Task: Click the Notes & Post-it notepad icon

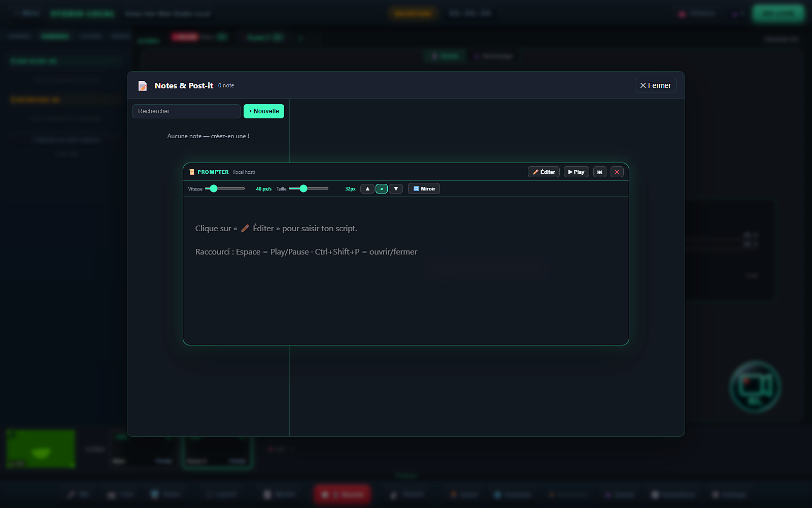Action: 143,86
